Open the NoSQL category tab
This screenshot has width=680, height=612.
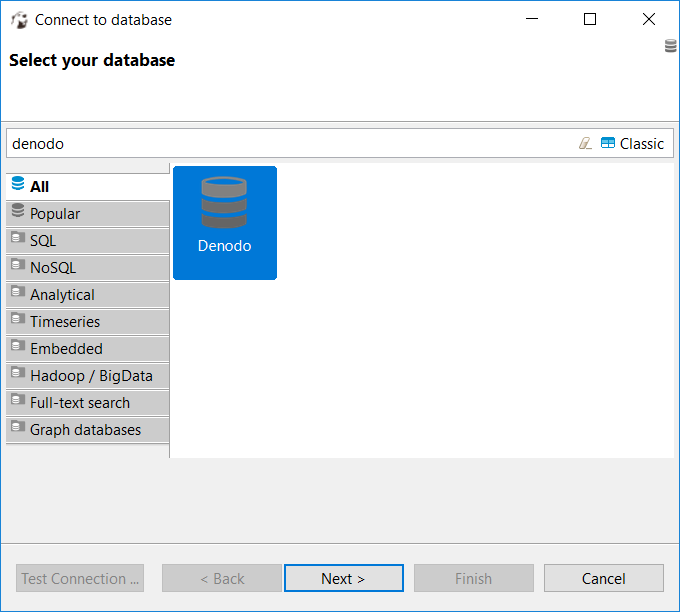click(x=88, y=267)
